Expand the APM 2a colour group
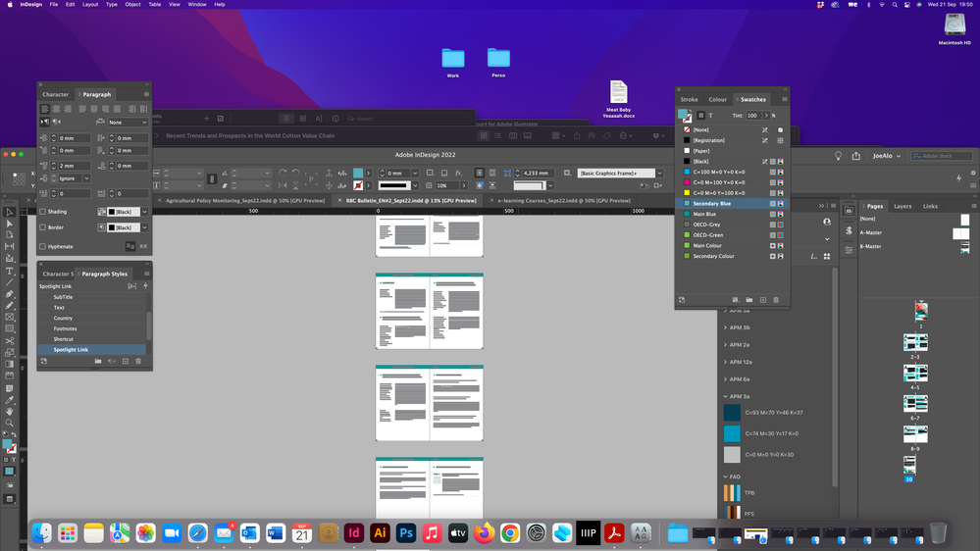Viewport: 980px width, 551px height. pos(726,345)
